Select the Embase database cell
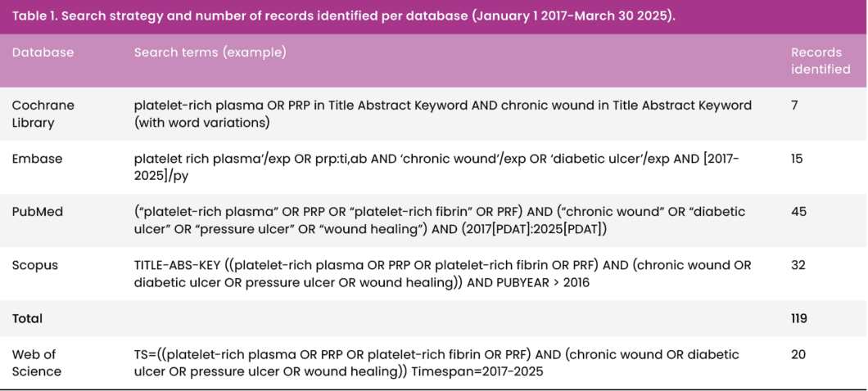Image resolution: width=868 pixels, height=391 pixels. point(37,159)
